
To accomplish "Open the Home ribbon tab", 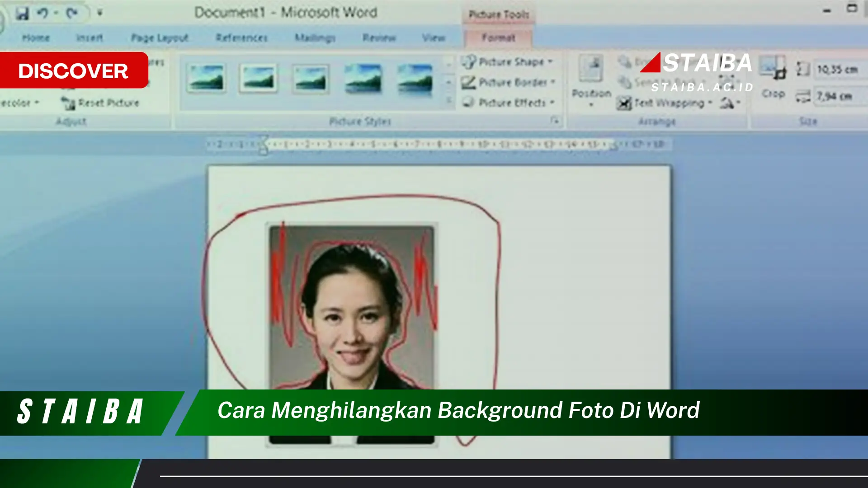I will point(36,38).
